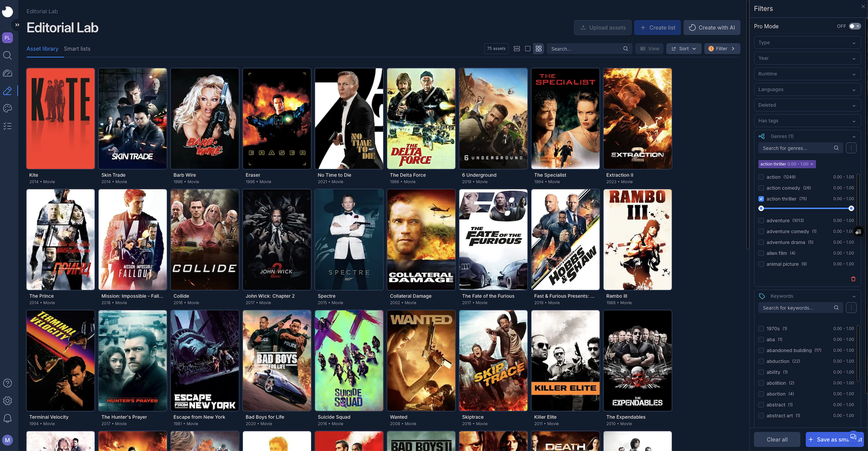Open settings gear in sidebar
868x451 pixels.
pyautogui.click(x=7, y=401)
